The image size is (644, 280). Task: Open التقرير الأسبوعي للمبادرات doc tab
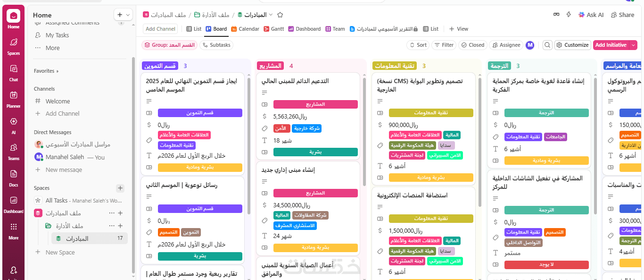tap(384, 29)
